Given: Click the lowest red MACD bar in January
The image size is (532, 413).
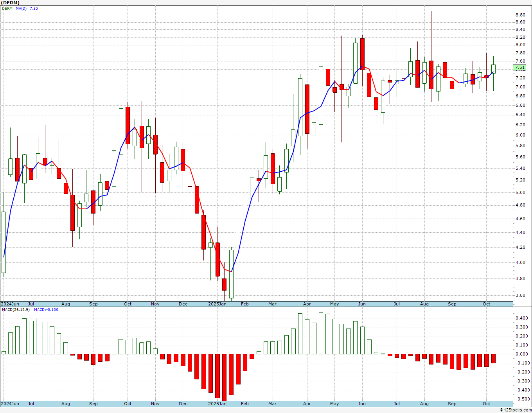Looking at the screenshot, I should pos(224,377).
